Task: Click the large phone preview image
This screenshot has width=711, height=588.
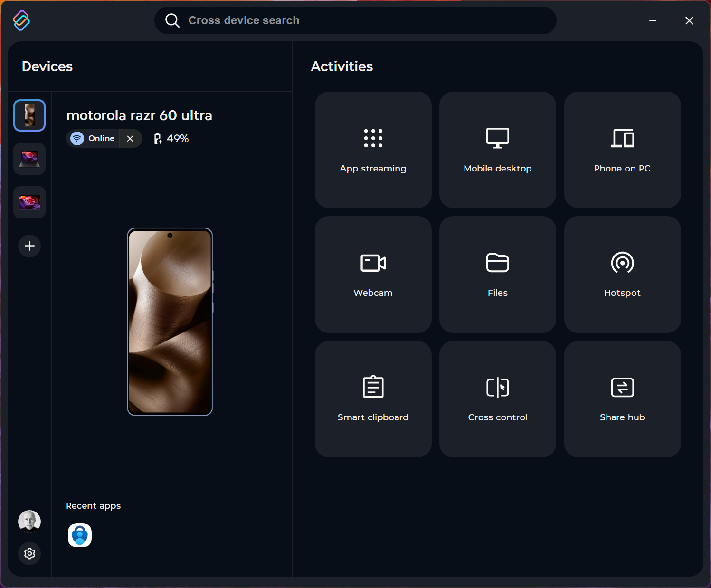Action: (170, 322)
